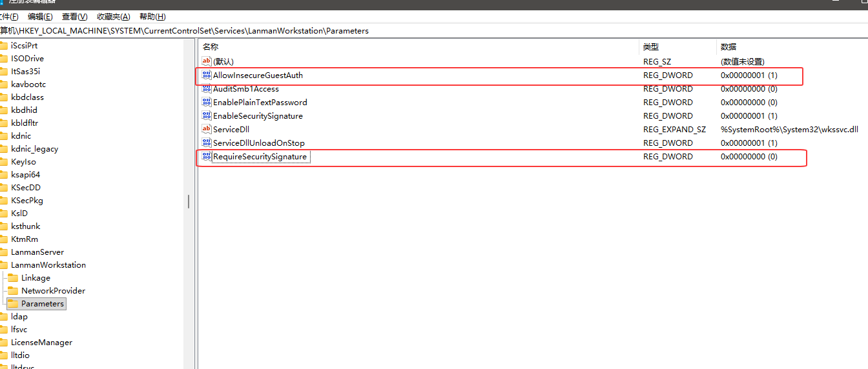Image resolution: width=868 pixels, height=369 pixels.
Task: Click the string icon of (默认) value
Action: [x=207, y=61]
